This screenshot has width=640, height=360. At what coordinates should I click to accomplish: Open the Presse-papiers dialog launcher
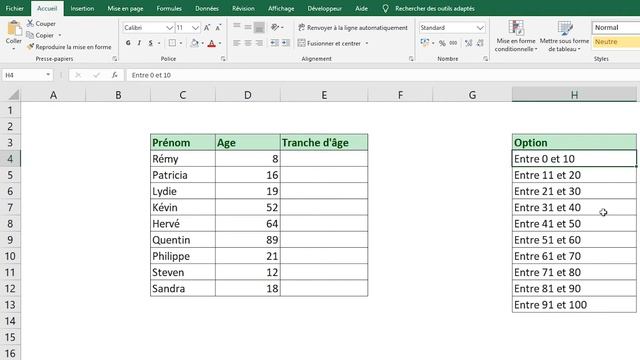pyautogui.click(x=115, y=59)
